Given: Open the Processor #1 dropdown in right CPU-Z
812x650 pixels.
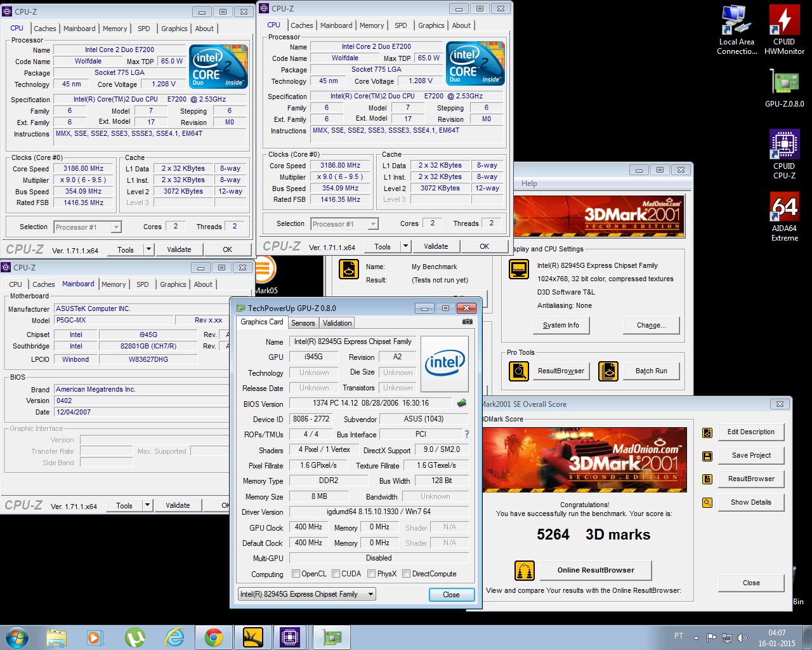Looking at the screenshot, I should pos(344,223).
